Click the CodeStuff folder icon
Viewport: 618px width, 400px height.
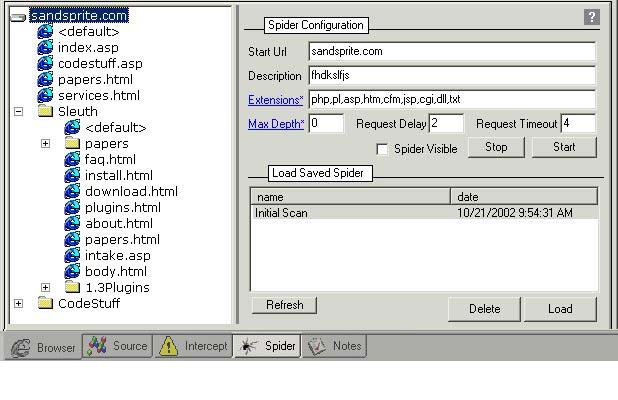coord(45,304)
